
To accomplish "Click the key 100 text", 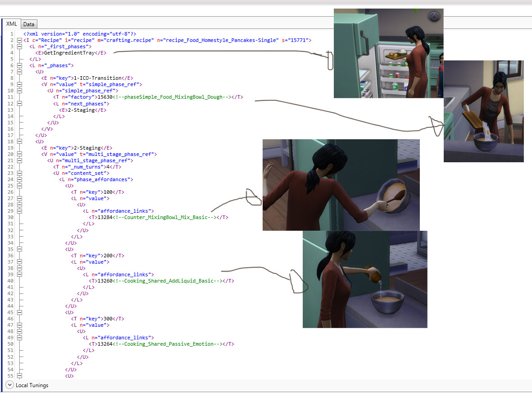I will pyautogui.click(x=108, y=192).
